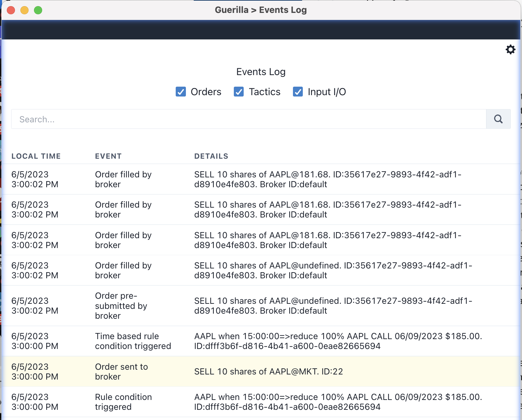Screen dimensions: 522x420
Task: Focus the Search... input field
Action: point(249,119)
